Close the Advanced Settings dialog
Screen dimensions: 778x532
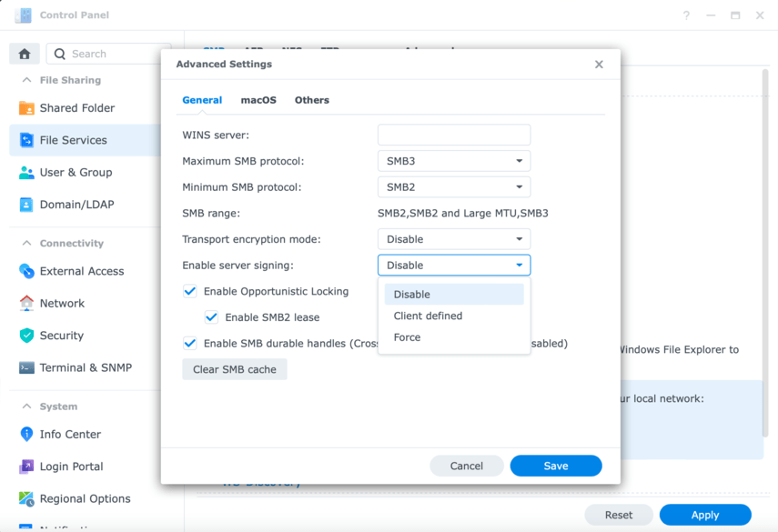599,64
